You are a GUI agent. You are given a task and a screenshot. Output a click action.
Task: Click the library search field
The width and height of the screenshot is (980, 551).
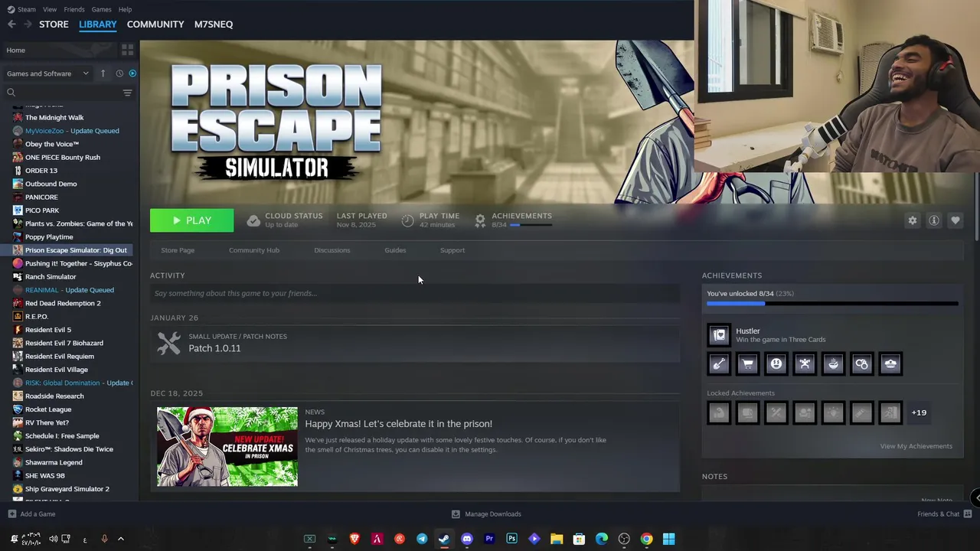(x=63, y=93)
